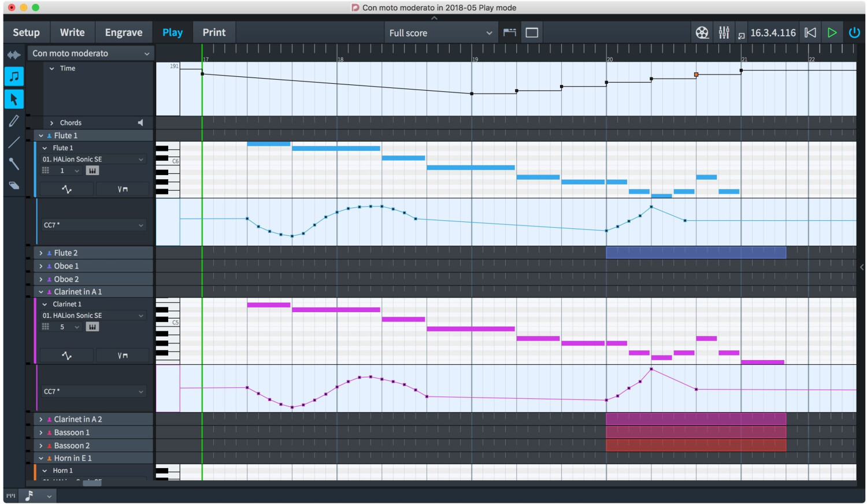Click the Flute 2 blue region block
Viewport: 867px width, 504px height.
coord(695,253)
